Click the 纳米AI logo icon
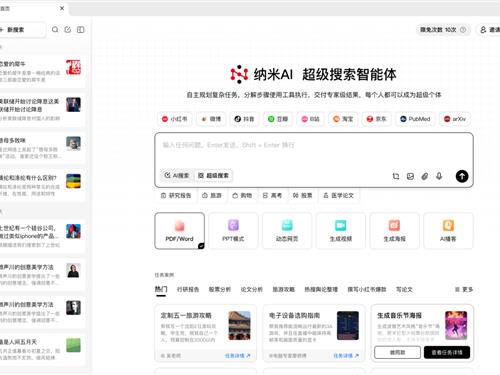Viewport: 500px width, 375px height. click(239, 74)
